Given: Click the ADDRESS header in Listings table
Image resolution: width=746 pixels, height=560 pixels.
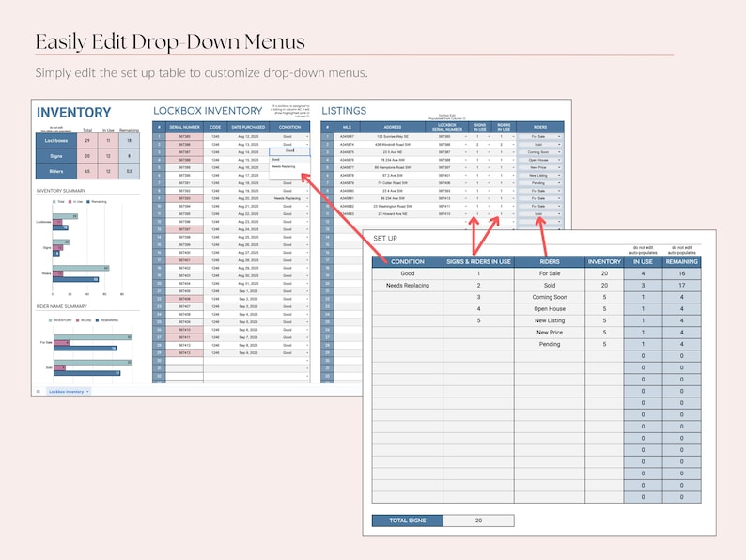Looking at the screenshot, I should pyautogui.click(x=393, y=127).
